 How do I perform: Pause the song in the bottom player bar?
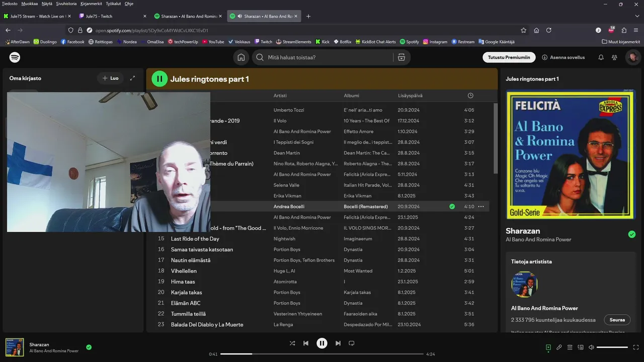pyautogui.click(x=322, y=343)
